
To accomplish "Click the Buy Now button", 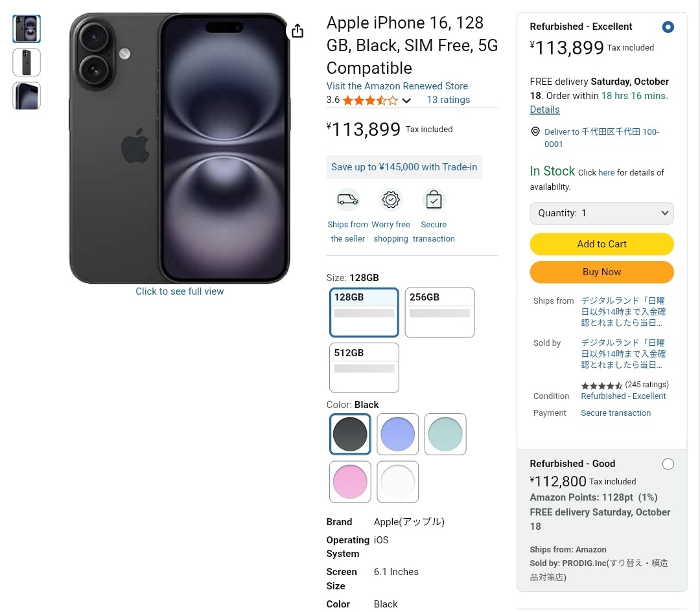I will [601, 272].
